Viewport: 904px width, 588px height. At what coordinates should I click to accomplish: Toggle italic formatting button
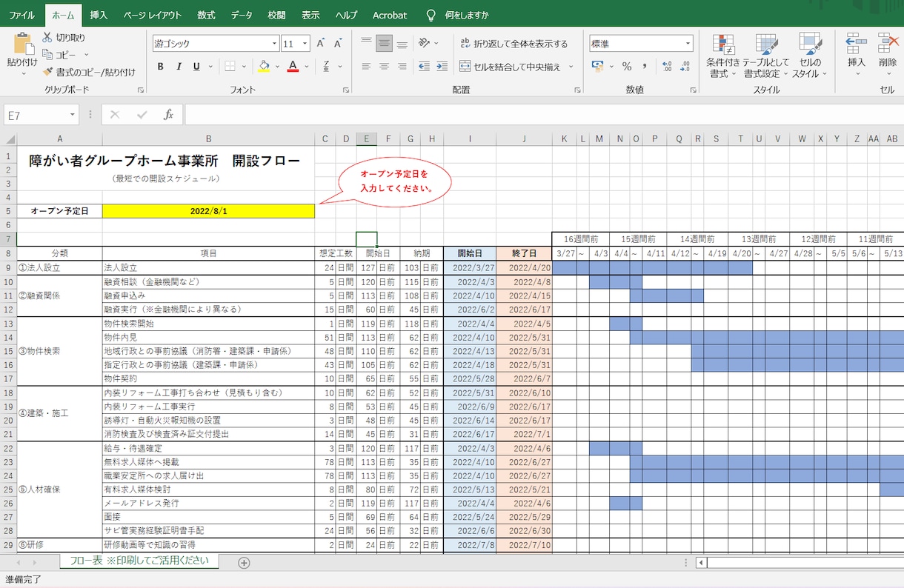pos(179,67)
